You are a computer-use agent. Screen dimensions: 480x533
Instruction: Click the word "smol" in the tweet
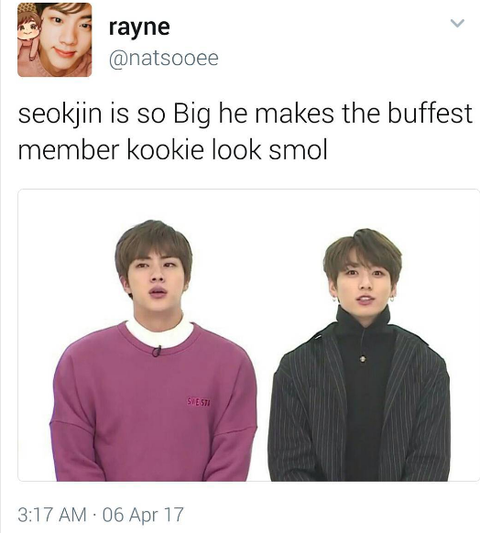[x=298, y=149]
